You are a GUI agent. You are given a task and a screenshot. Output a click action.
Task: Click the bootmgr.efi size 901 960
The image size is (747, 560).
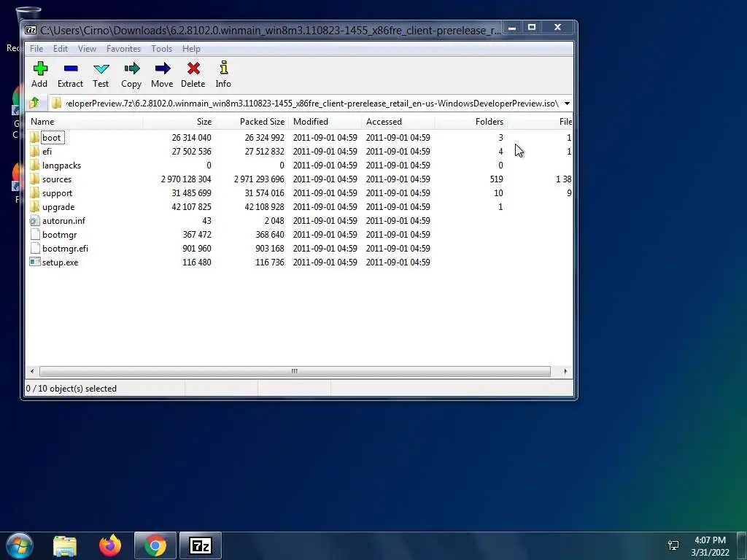tap(197, 249)
